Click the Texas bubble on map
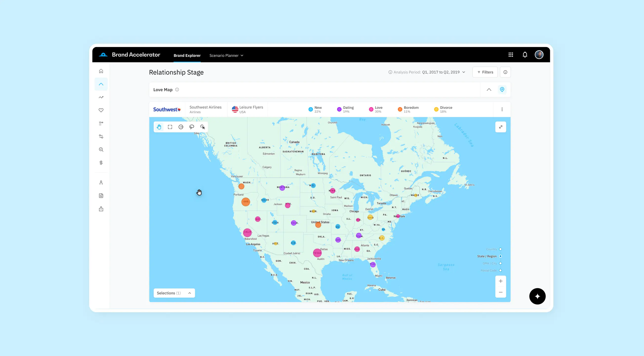644x356 pixels. click(x=317, y=253)
